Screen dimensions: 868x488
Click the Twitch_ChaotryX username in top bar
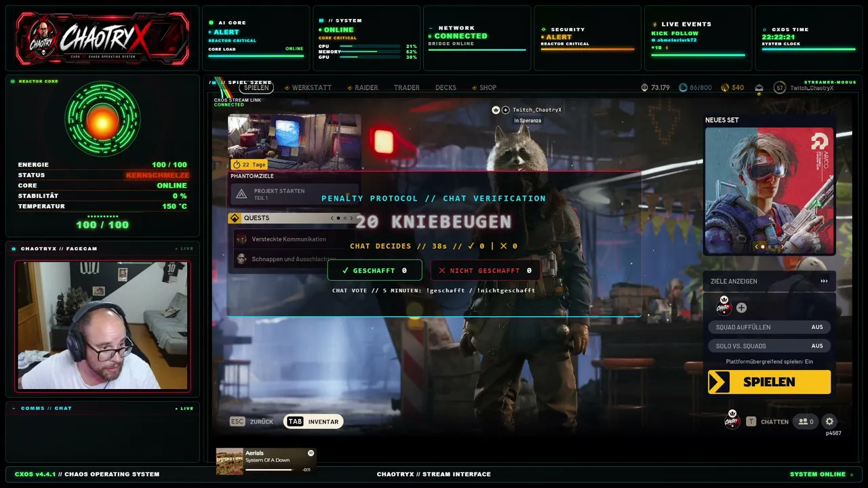click(x=812, y=88)
